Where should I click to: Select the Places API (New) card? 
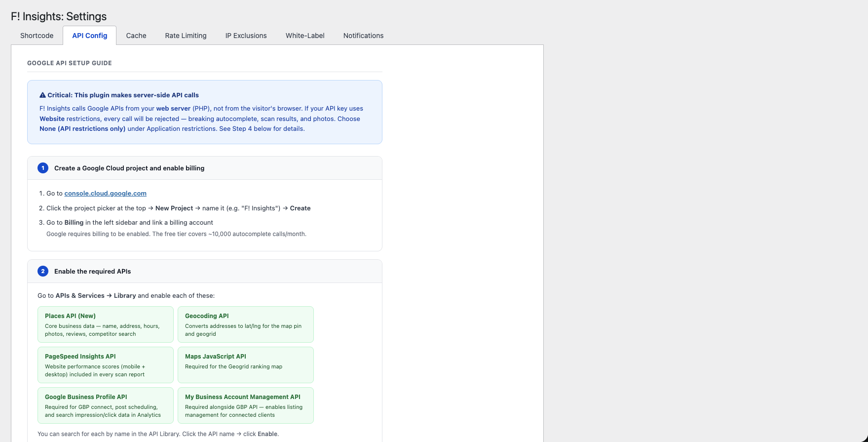click(106, 324)
